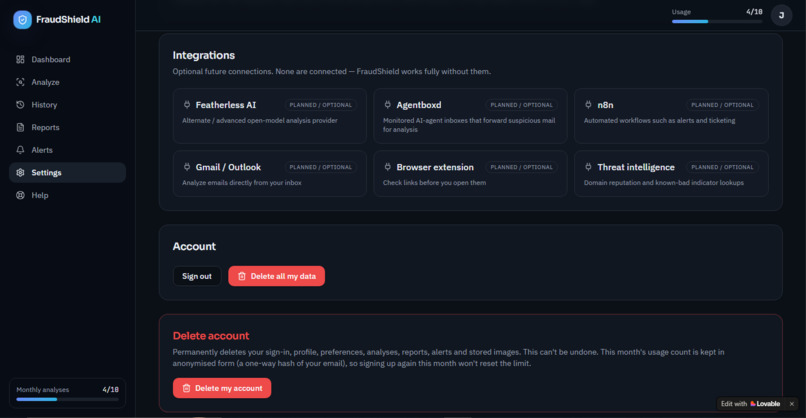806x418 pixels.
Task: Open the Alerts page
Action: [67, 150]
